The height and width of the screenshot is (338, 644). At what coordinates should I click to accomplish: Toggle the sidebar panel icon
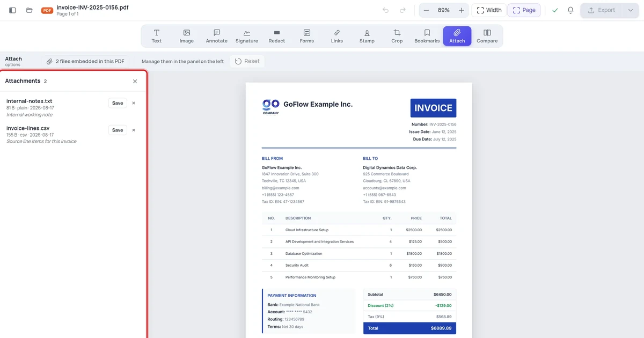(x=12, y=10)
